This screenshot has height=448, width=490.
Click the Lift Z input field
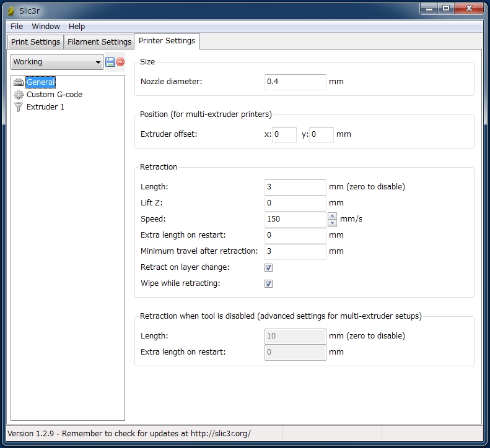[295, 203]
